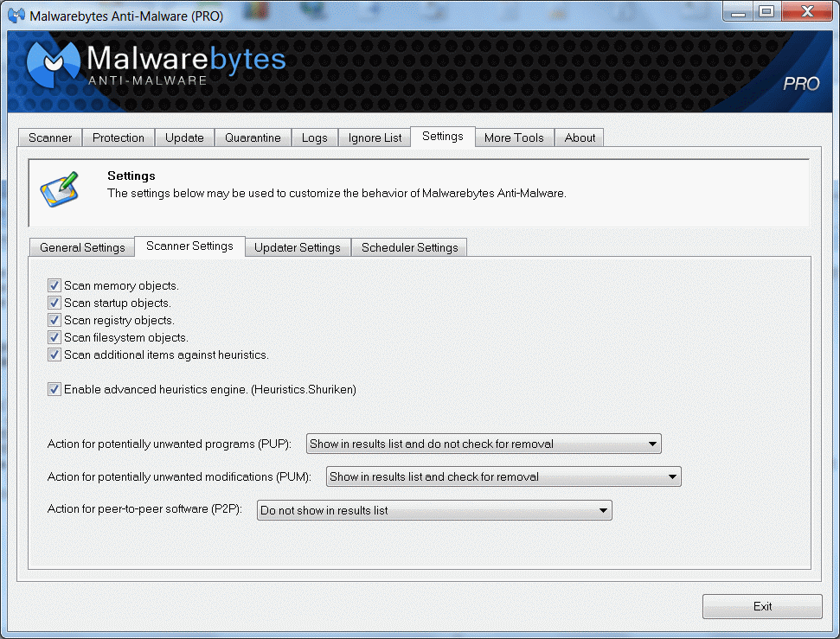The width and height of the screenshot is (840, 639).
Task: Uncheck Scan additional items against heuristics
Action: pyautogui.click(x=55, y=355)
